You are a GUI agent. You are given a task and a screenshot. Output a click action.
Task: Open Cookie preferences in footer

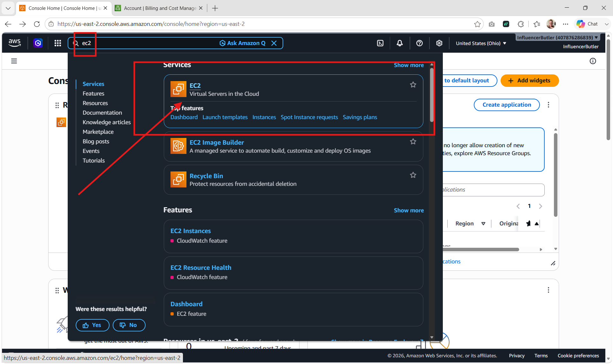pyautogui.click(x=578, y=356)
